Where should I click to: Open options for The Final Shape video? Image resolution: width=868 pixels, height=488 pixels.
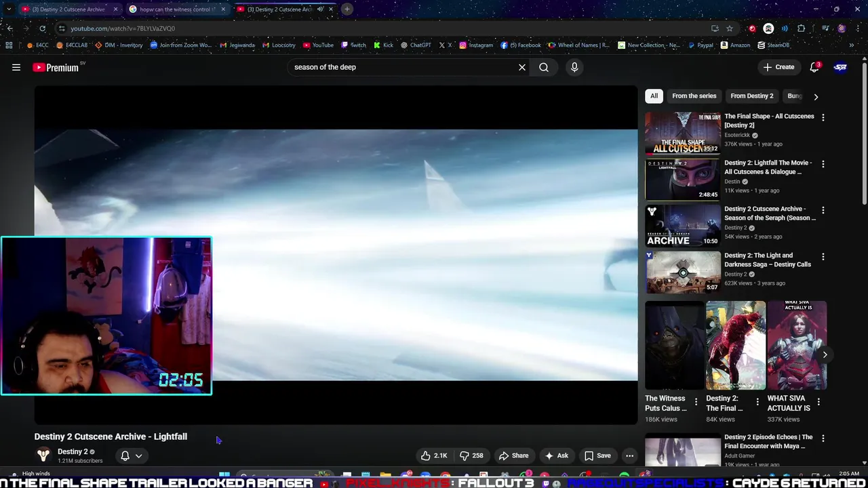(x=823, y=117)
